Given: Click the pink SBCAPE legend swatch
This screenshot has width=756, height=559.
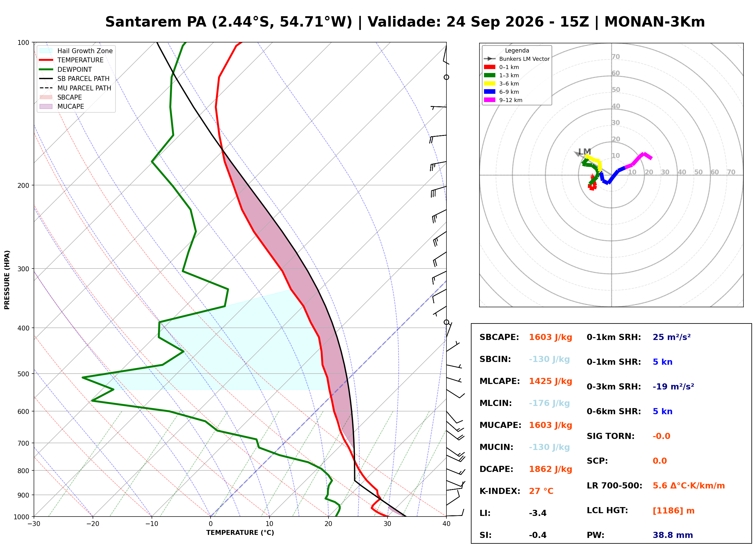Looking at the screenshot, I should 46,97.
